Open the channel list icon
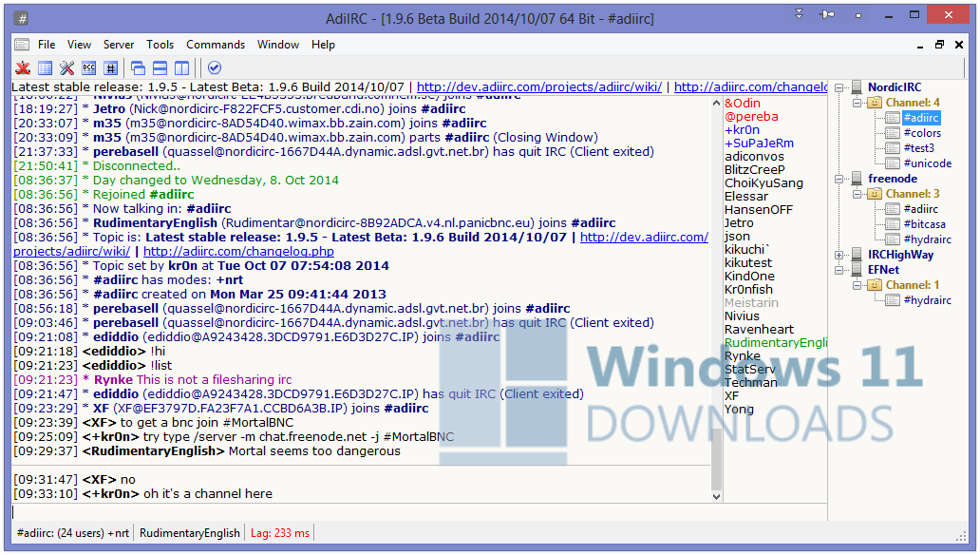The image size is (980, 555). (46, 67)
